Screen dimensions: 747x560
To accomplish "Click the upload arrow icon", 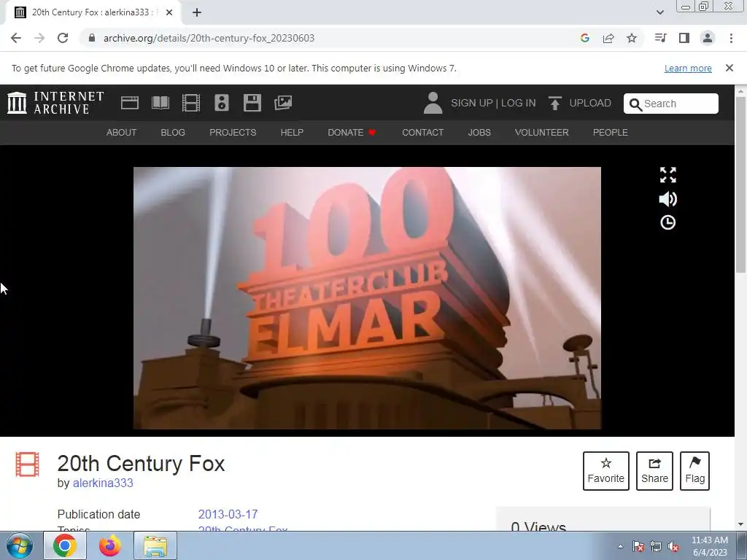I will 554,103.
